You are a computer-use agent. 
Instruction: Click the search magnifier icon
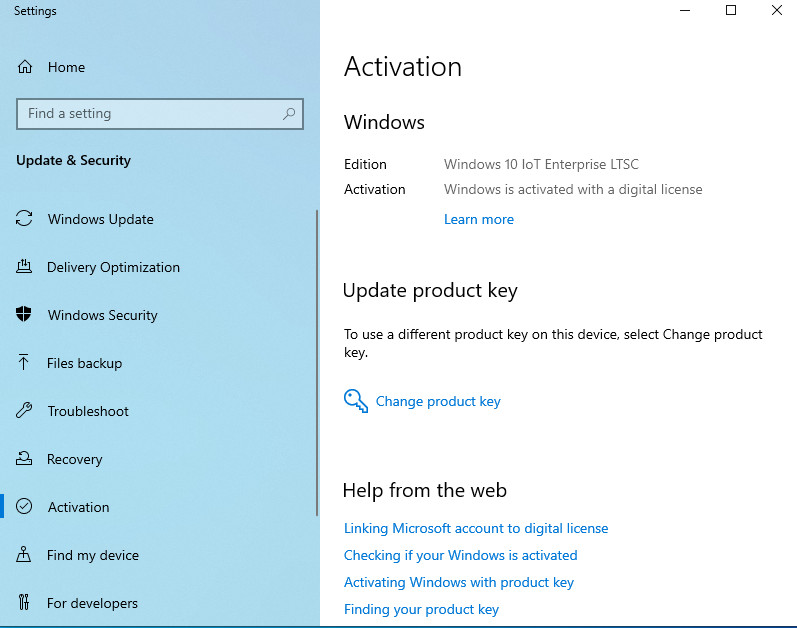pos(289,113)
